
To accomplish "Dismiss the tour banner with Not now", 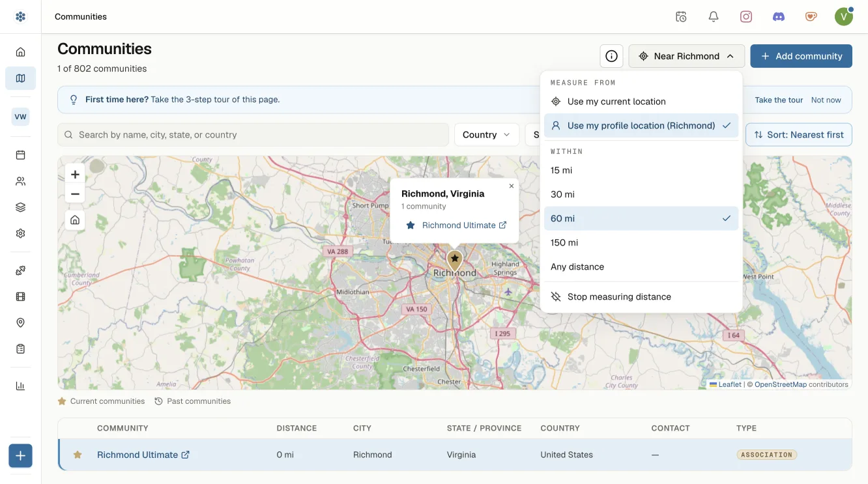I will pyautogui.click(x=826, y=100).
